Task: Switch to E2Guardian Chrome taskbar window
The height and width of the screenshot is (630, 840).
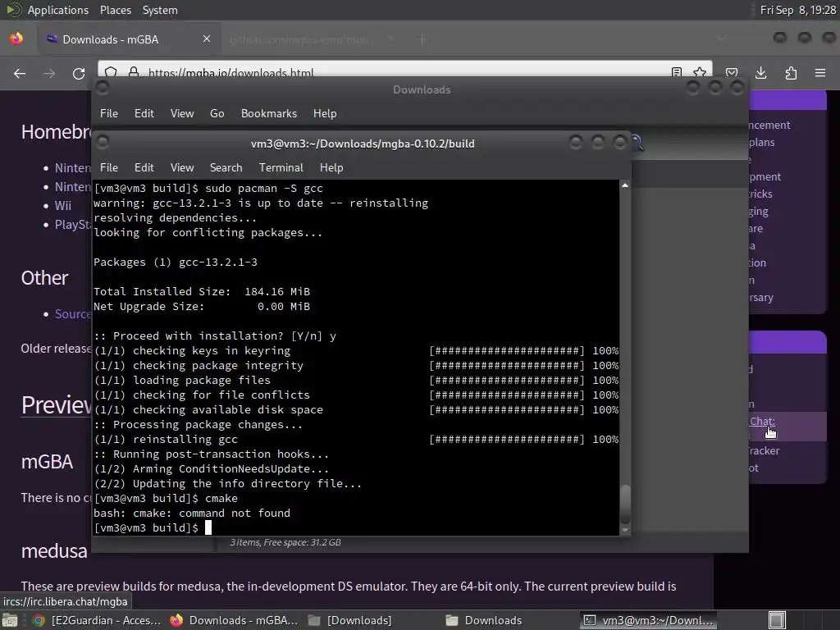Action: (x=97, y=620)
